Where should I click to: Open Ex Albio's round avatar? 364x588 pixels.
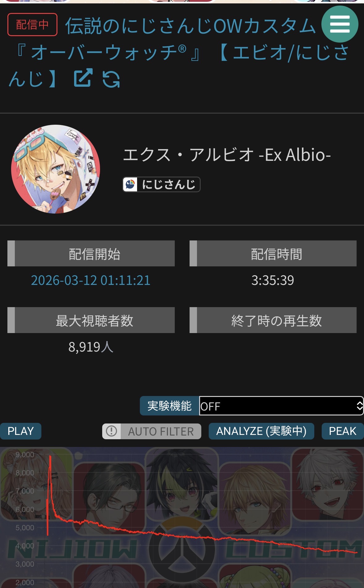click(56, 169)
